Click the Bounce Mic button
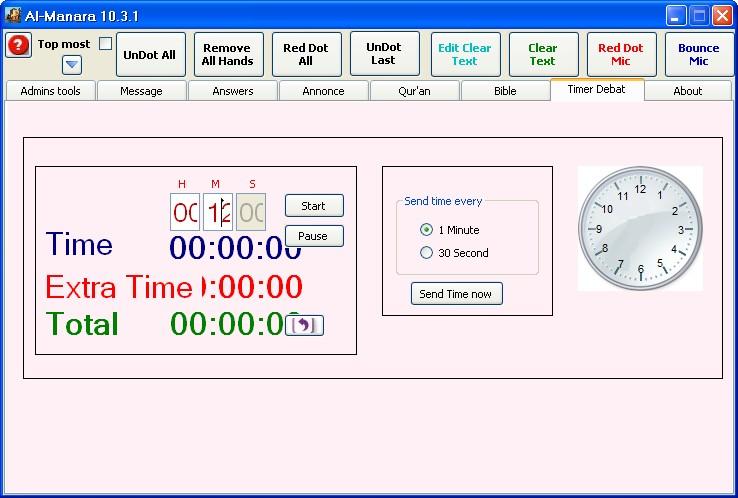Screen dimensions: 738x498 (698, 54)
